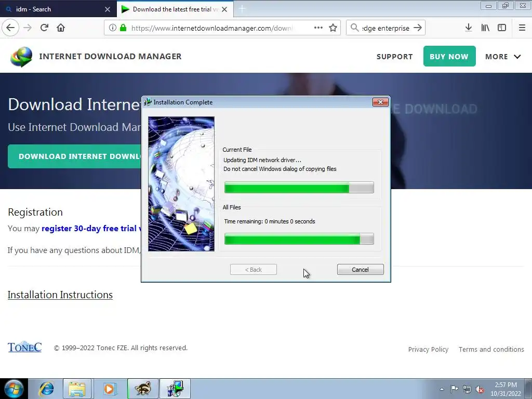Viewport: 532px width, 399px height.
Task: Click the Tonec logo in the footer
Action: coord(25,347)
